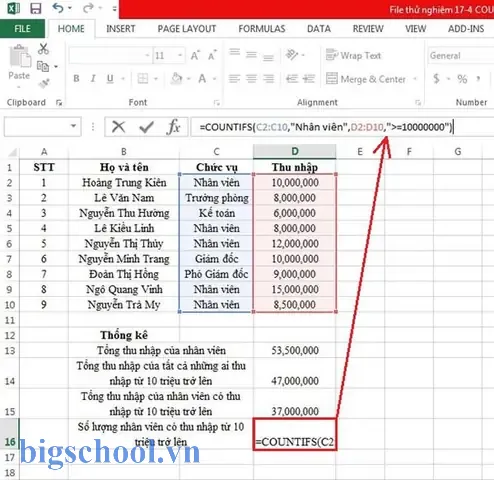Click Increase Indent icon

click(309, 79)
